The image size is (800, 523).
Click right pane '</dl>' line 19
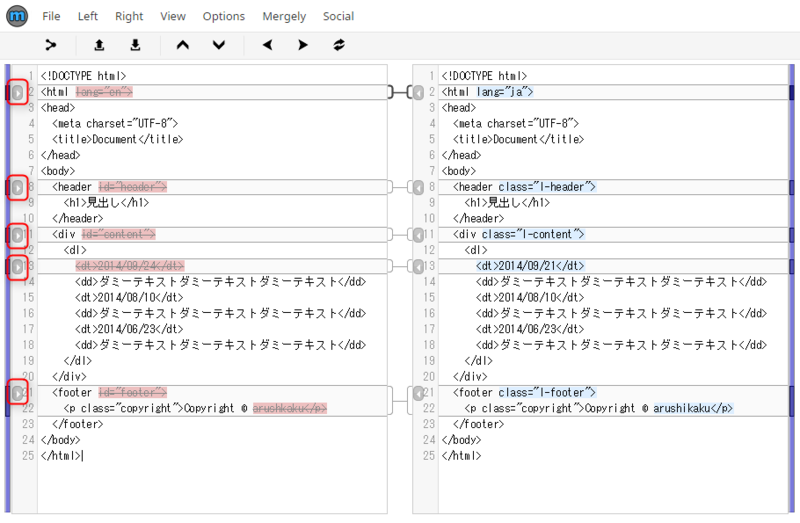point(479,361)
